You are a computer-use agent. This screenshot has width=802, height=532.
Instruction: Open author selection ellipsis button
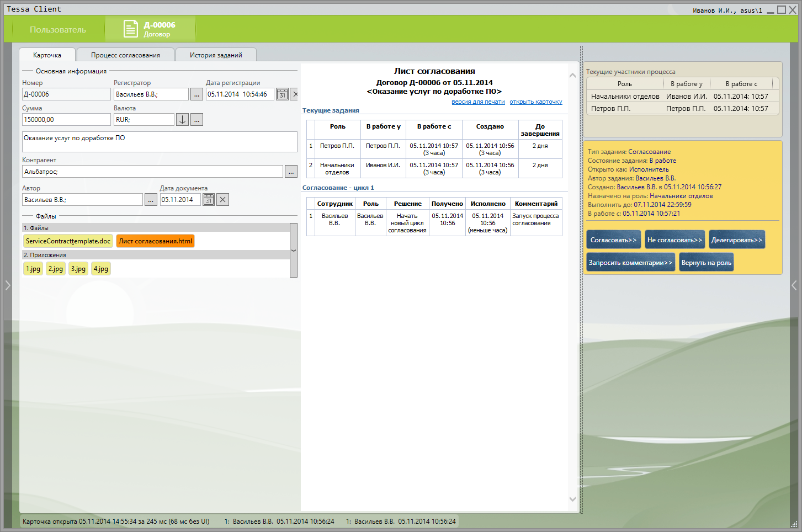pyautogui.click(x=151, y=200)
